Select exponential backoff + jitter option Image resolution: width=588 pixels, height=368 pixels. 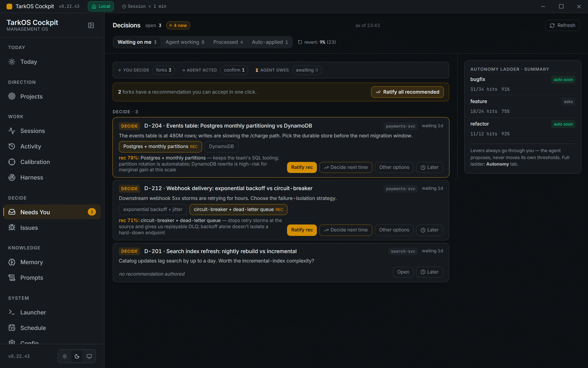pos(153,210)
